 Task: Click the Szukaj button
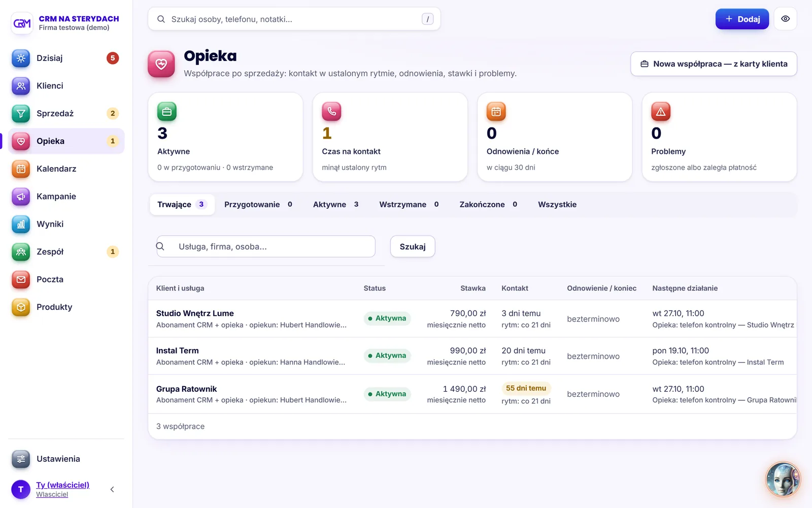click(x=413, y=246)
